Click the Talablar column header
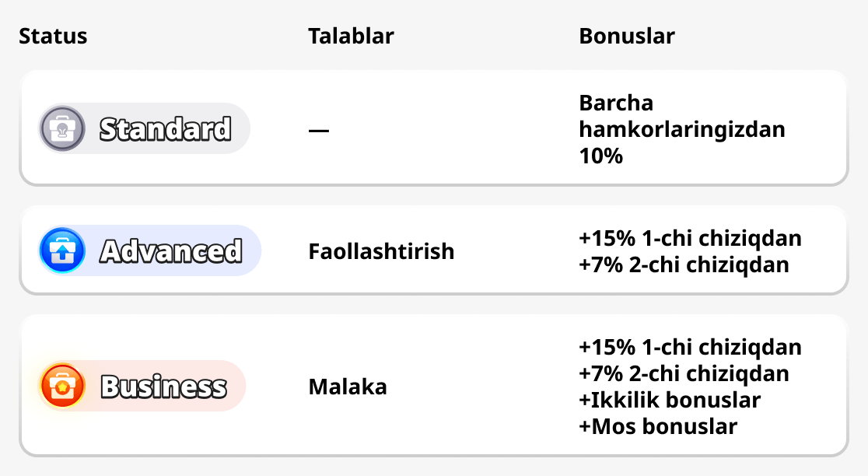This screenshot has width=868, height=476. (351, 36)
